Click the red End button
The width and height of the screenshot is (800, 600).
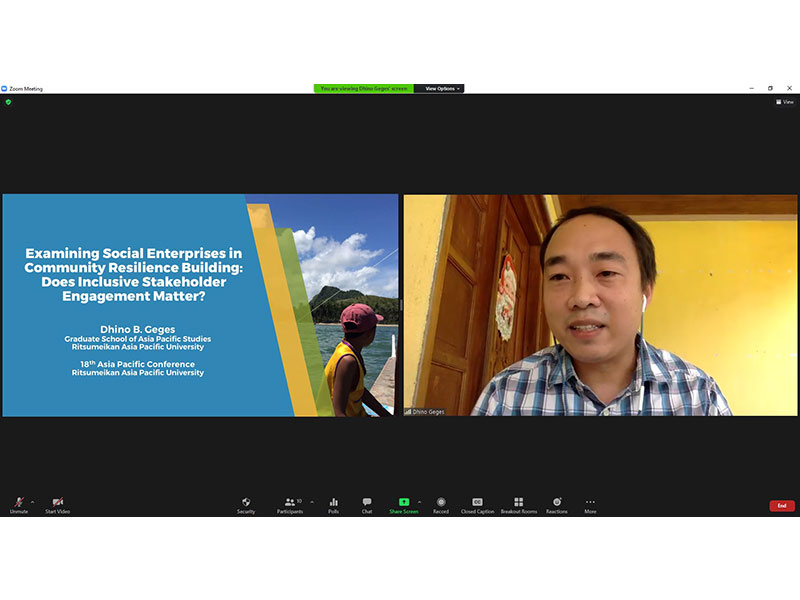pyautogui.click(x=782, y=506)
